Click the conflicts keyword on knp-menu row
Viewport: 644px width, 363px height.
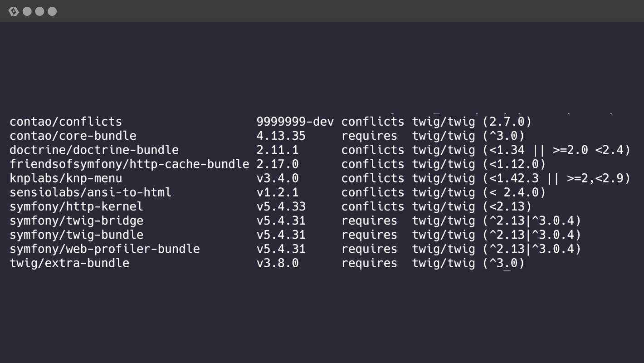372,178
